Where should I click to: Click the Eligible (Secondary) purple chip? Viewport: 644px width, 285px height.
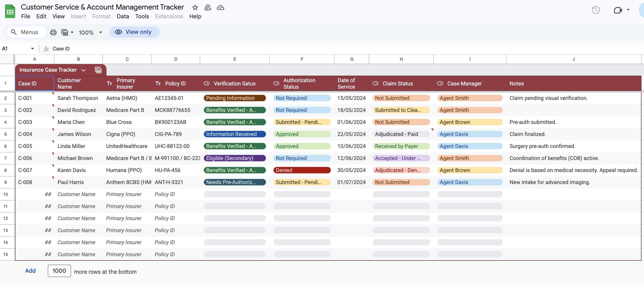click(235, 158)
